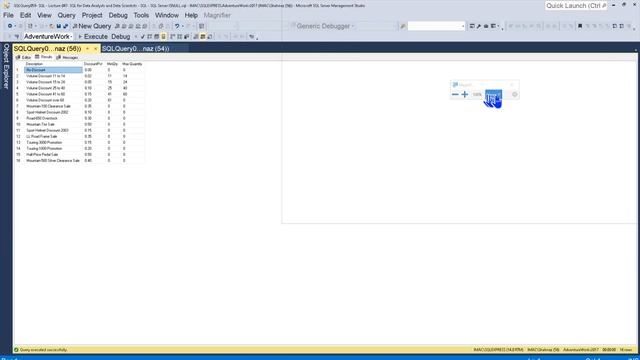
Task: Switch to the Results pane tab
Action: click(44, 57)
